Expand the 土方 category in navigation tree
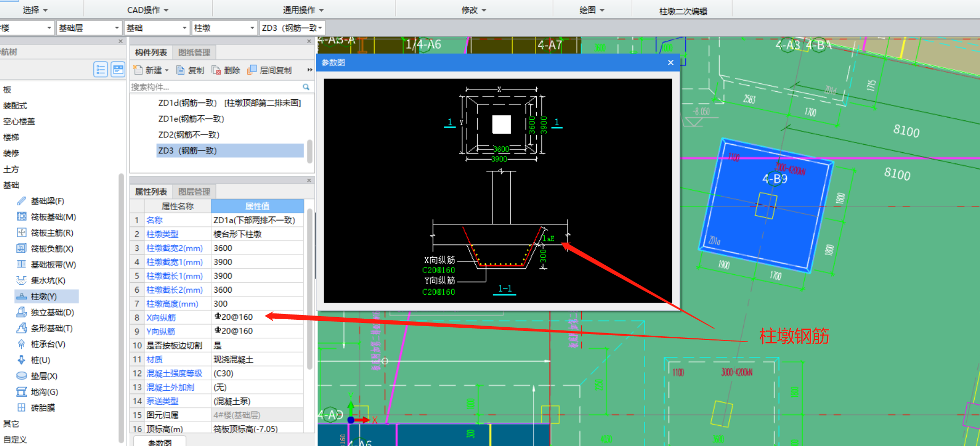 pos(11,169)
